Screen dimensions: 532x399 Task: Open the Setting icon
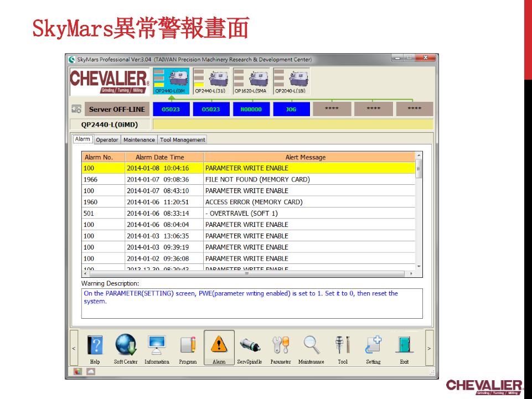(x=373, y=346)
